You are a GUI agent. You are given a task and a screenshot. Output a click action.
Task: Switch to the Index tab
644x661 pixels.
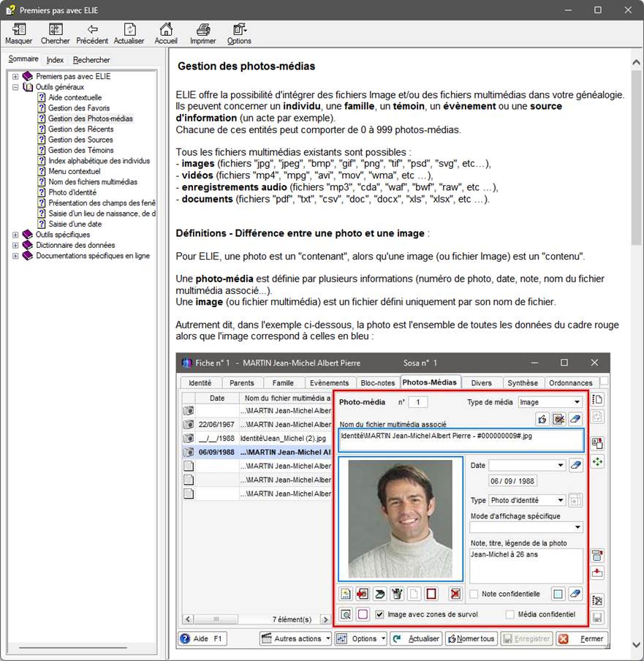tap(55, 60)
